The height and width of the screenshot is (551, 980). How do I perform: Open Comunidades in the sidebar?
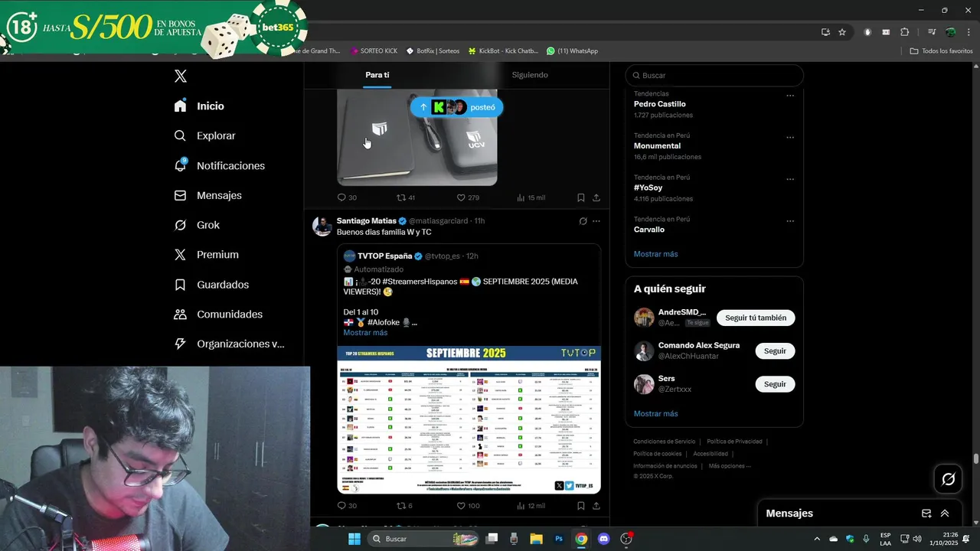pyautogui.click(x=218, y=315)
